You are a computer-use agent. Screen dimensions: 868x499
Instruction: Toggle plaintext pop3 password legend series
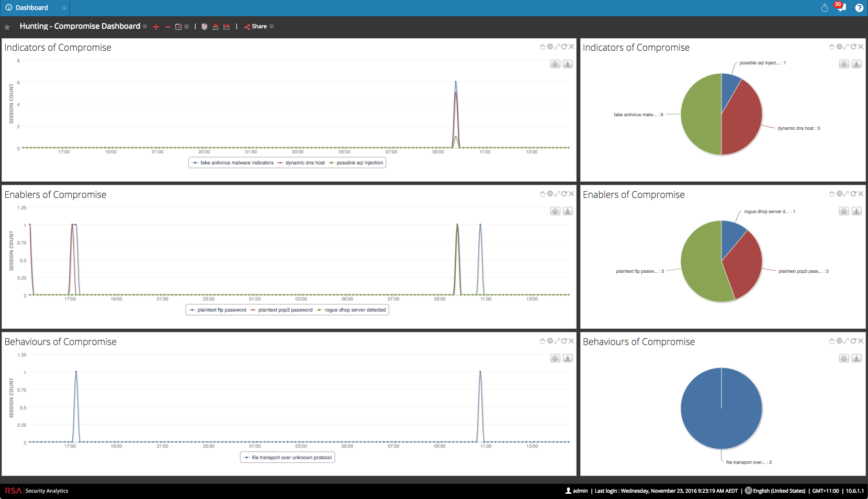click(281, 310)
